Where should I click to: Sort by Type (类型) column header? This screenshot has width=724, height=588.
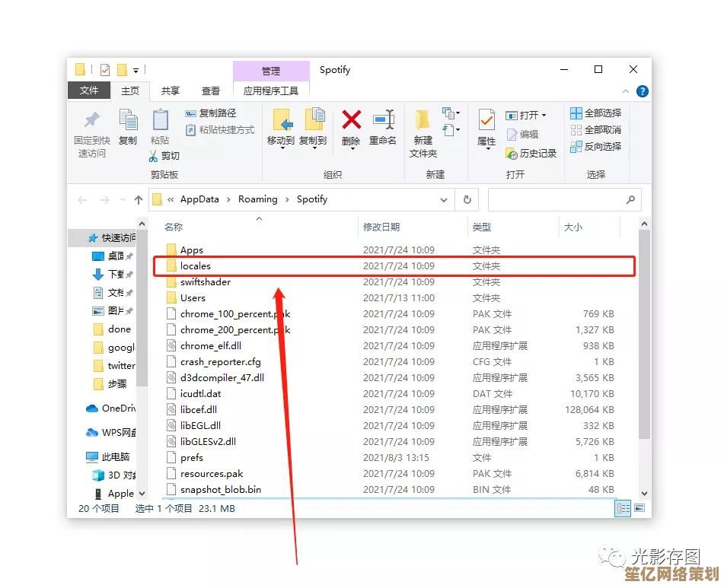click(x=482, y=227)
